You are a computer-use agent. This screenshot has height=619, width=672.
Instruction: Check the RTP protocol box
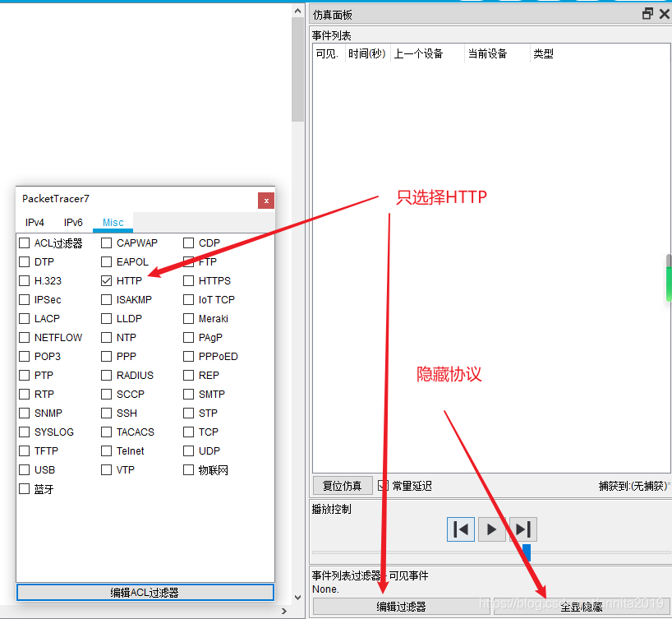[x=25, y=394]
